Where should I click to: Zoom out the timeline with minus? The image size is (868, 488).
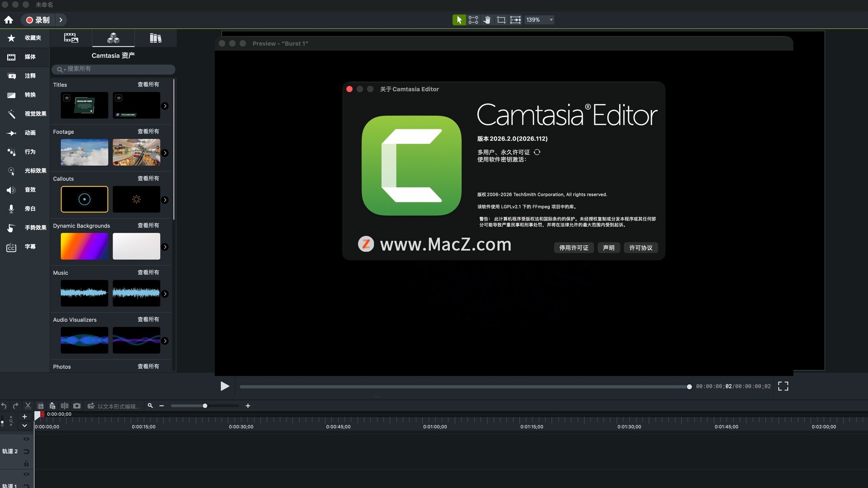click(161, 406)
